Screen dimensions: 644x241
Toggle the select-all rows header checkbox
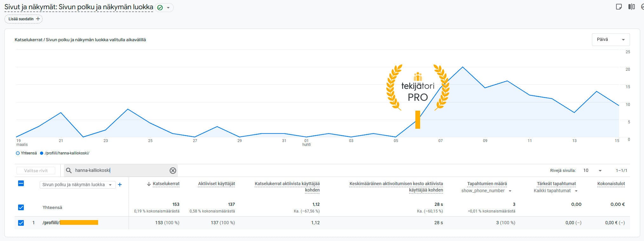click(21, 183)
